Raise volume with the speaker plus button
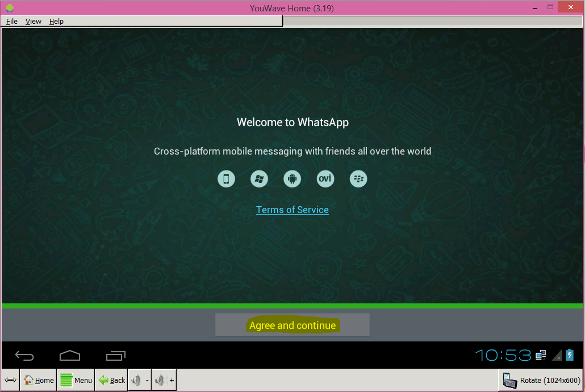This screenshot has height=392, width=585. 164,380
